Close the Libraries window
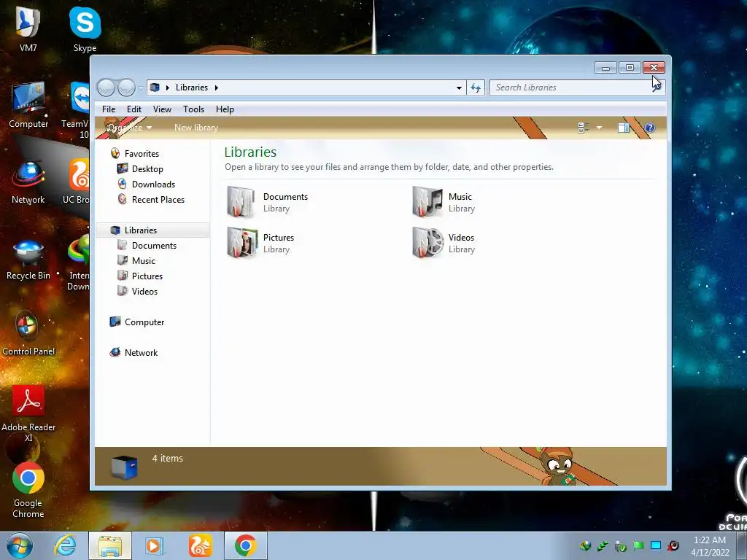The image size is (747, 560). 654,68
